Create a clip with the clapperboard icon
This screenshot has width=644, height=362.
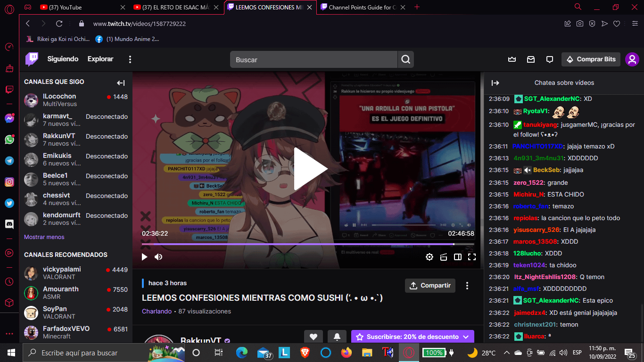pos(443,257)
